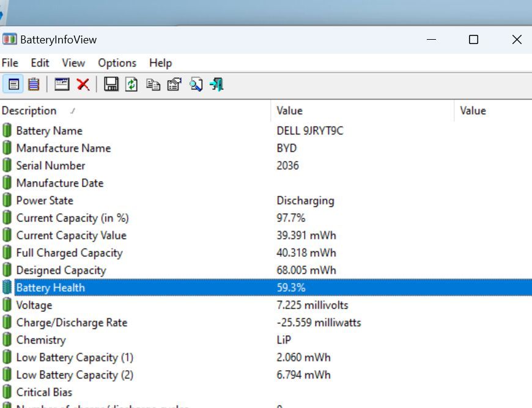This screenshot has height=408, width=532.
Task: Select the Show Battery Information view icon
Action: click(13, 84)
